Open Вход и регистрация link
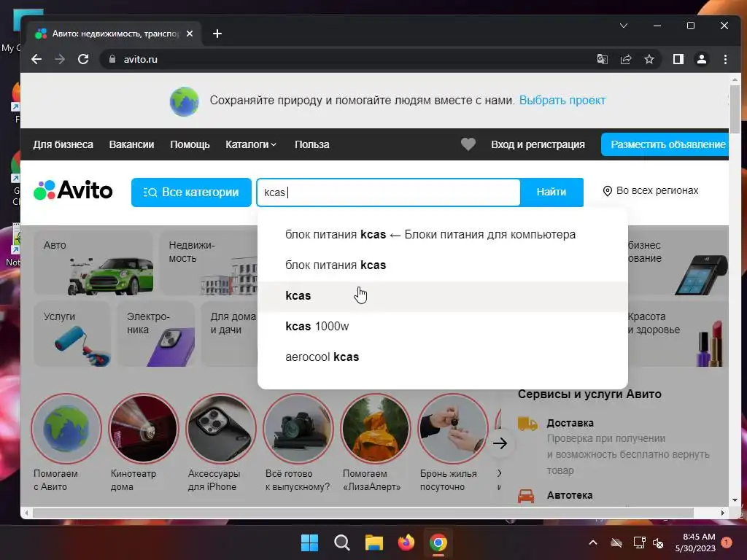This screenshot has height=560, width=747. [x=538, y=144]
